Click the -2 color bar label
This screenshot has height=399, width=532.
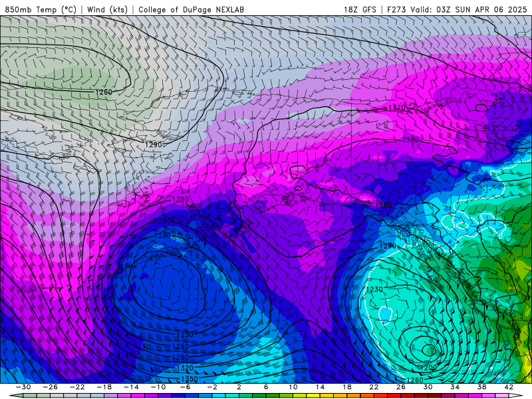pyautogui.click(x=212, y=387)
